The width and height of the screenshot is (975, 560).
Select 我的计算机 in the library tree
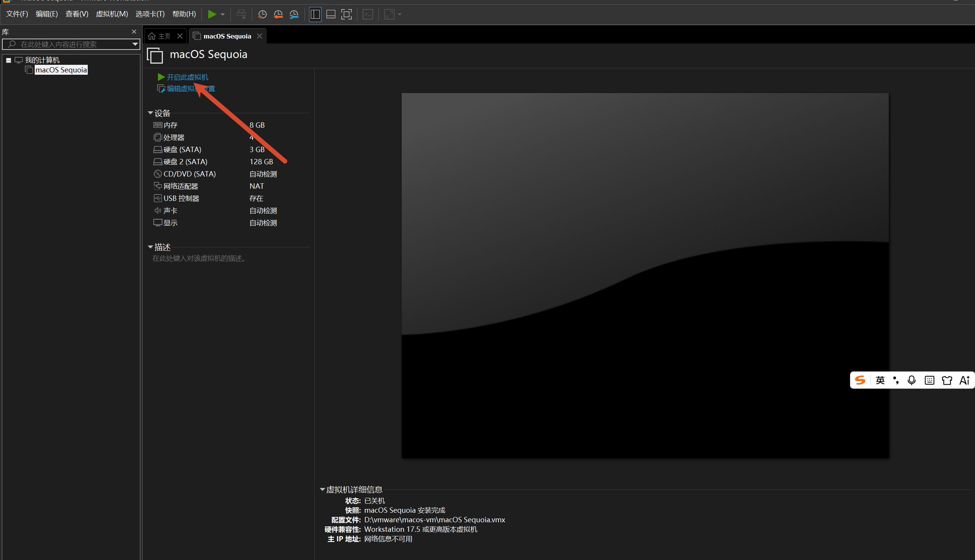42,60
